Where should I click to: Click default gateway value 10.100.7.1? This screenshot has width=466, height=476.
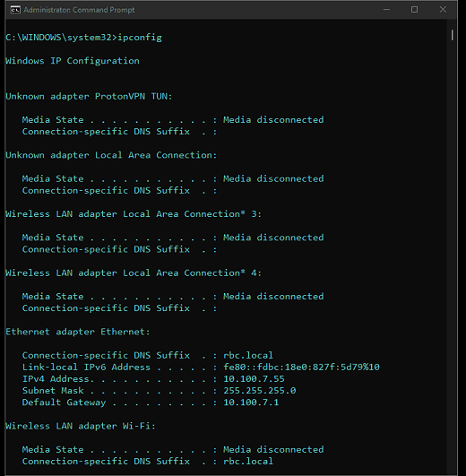pyautogui.click(x=251, y=402)
